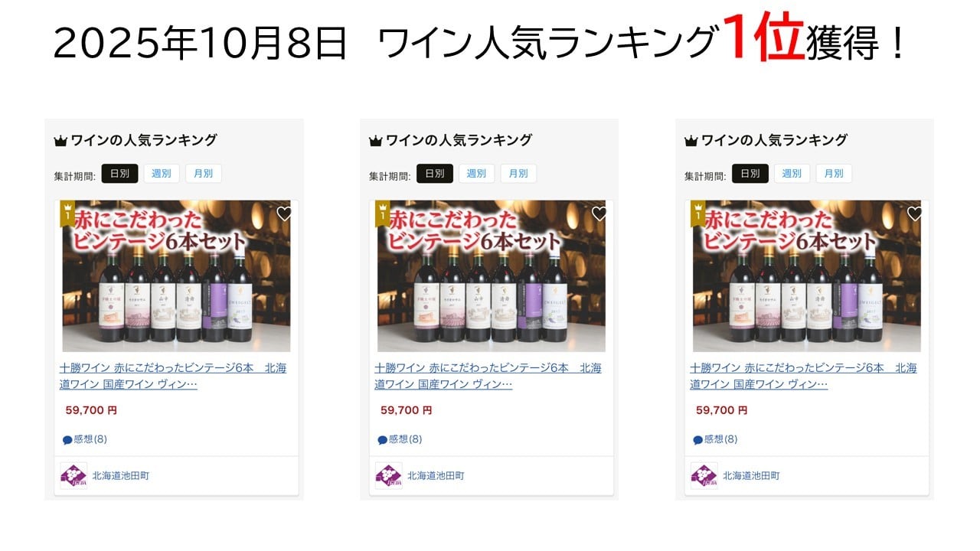Open the vintage 6-bottle image in middle card
Viewport: 980px width, 551px height.
[x=492, y=276]
